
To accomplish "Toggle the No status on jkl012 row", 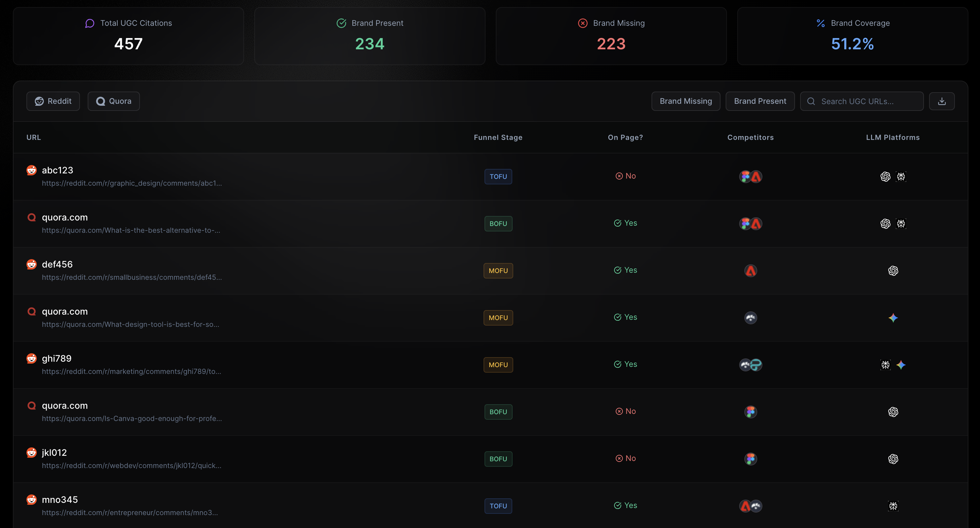I will [625, 458].
